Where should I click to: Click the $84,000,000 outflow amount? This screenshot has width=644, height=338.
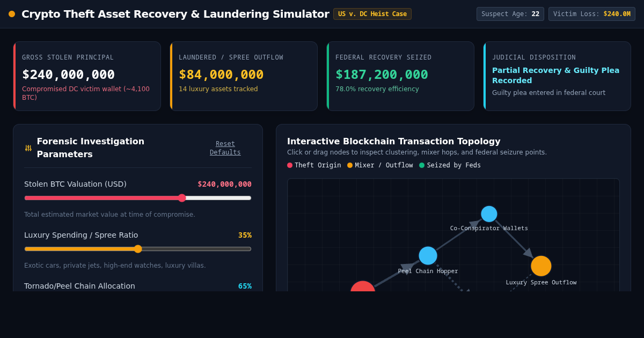coord(221,75)
